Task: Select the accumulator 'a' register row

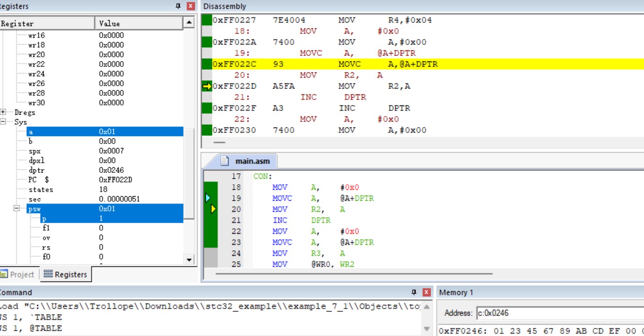Action: pos(105,132)
